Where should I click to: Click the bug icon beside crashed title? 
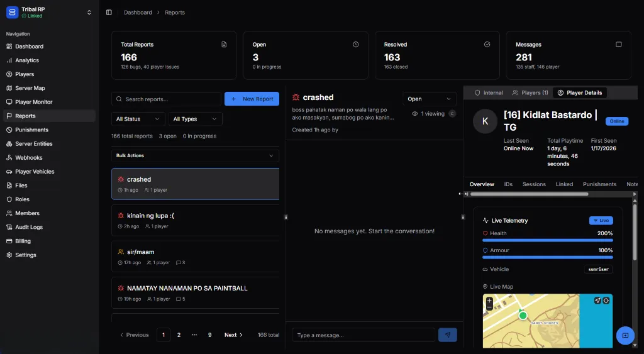[x=296, y=97]
